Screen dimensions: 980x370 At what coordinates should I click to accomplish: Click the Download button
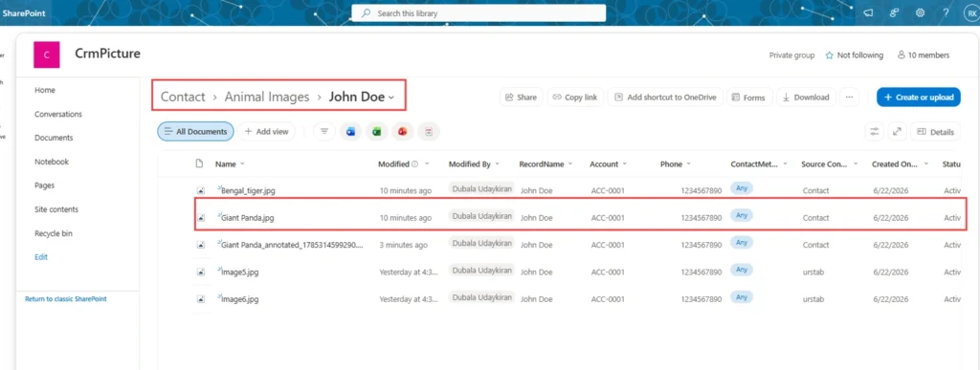pyautogui.click(x=806, y=97)
